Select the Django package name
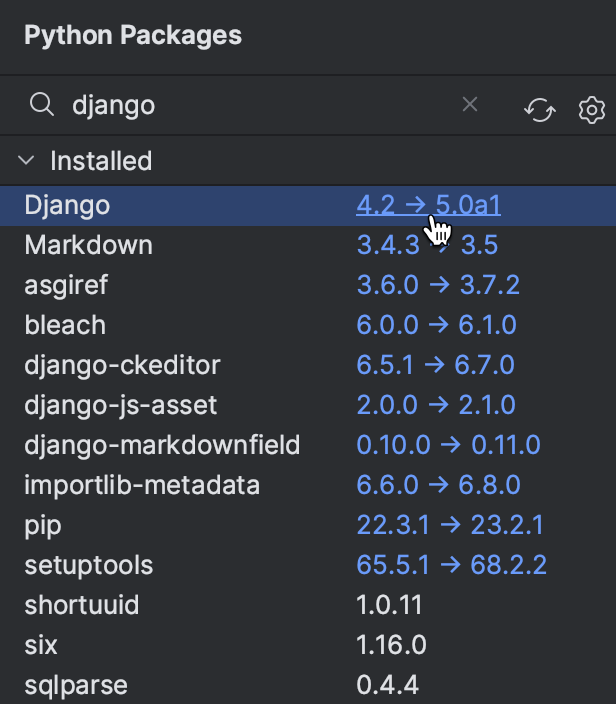616x704 pixels. pyautogui.click(x=67, y=206)
